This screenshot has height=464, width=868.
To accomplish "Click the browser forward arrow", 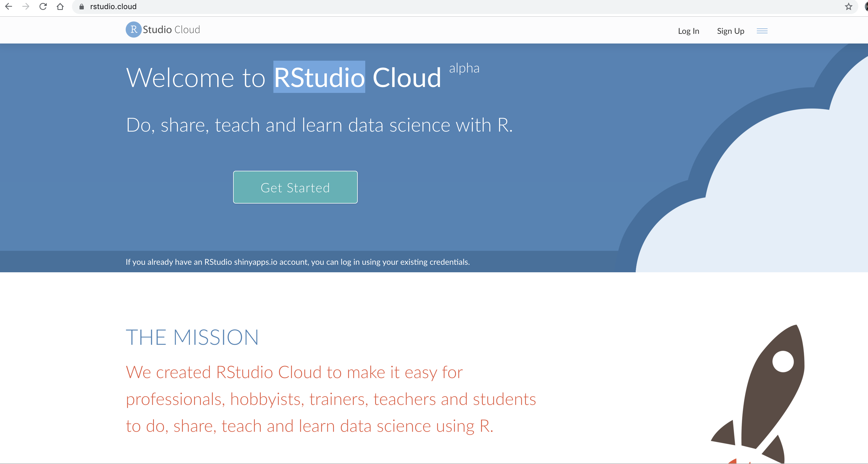I will 26,6.
